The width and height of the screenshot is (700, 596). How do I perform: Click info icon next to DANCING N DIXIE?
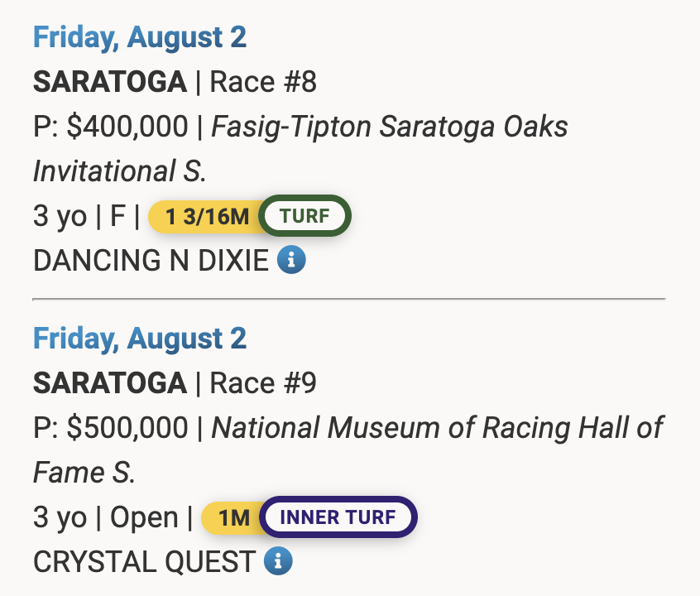(x=291, y=262)
